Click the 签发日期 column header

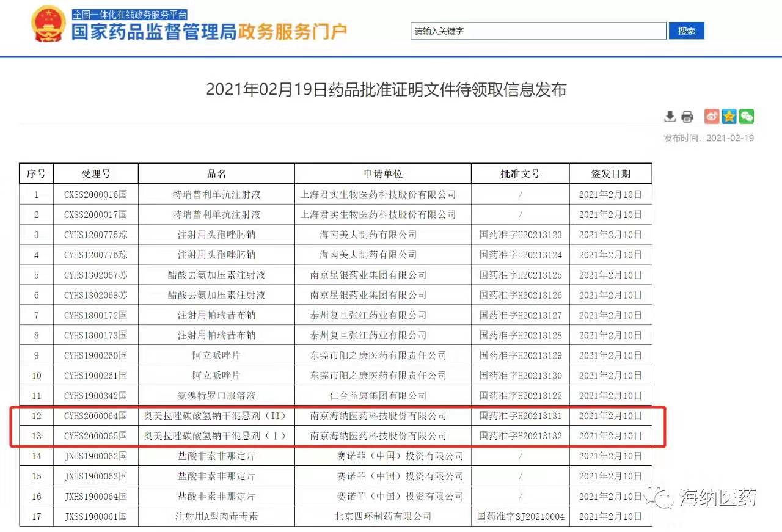tap(611, 174)
